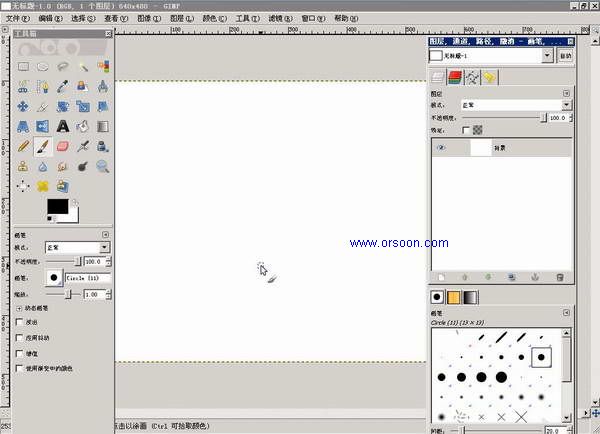Switch to the Undo History tab
This screenshot has width=600, height=434.
pos(489,77)
